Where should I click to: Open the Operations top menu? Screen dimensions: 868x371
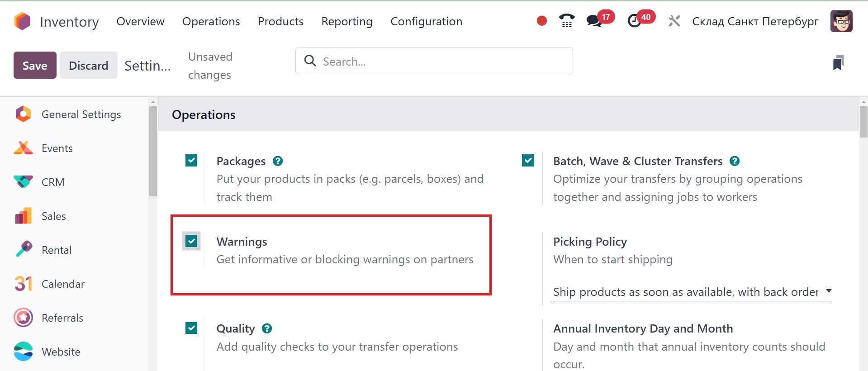pos(211,21)
